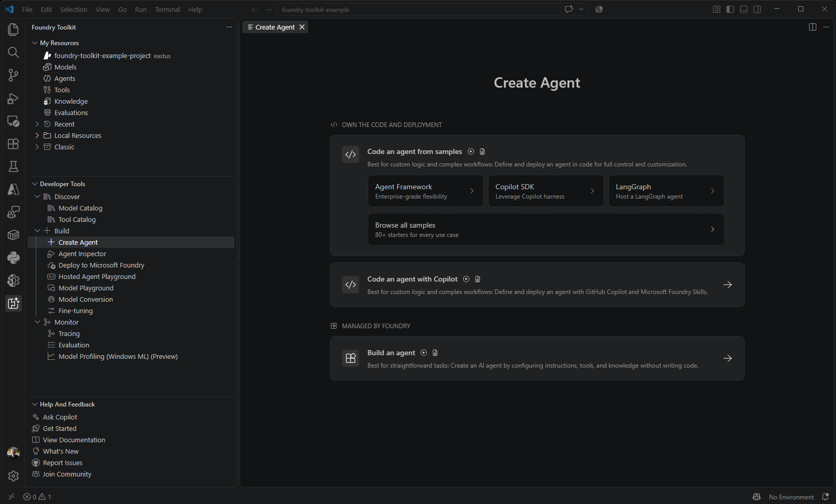Open notifications bell in status bar
Viewport: 836px width, 504px height.
(x=826, y=497)
